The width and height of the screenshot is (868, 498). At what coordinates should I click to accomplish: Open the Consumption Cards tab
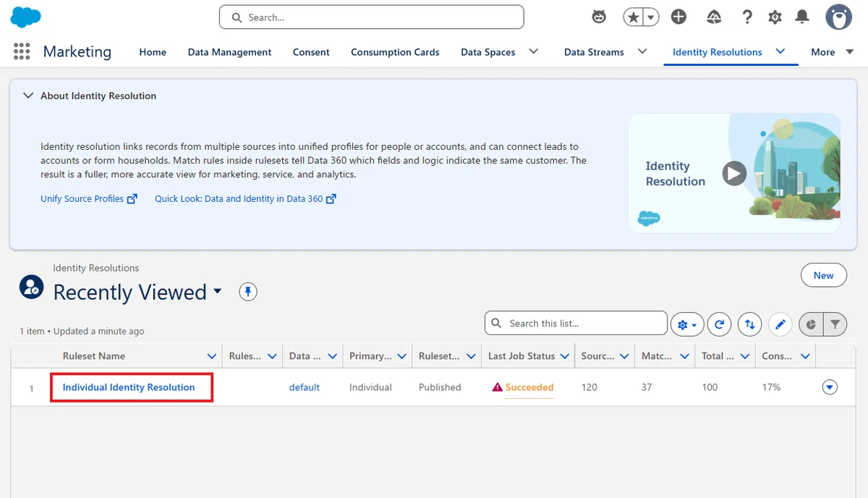pyautogui.click(x=395, y=52)
